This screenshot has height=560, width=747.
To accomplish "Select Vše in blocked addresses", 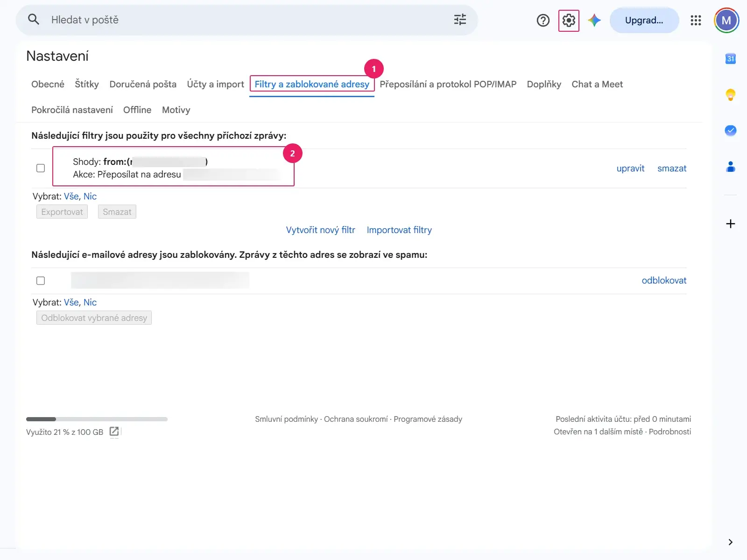I will click(71, 302).
